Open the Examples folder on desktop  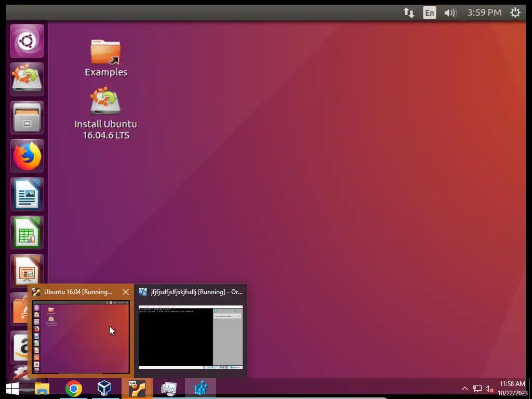pyautogui.click(x=106, y=58)
